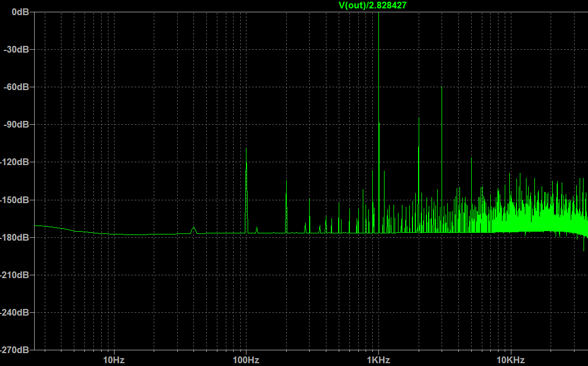
Task: Click the -90dB axis label
Action: click(16, 125)
